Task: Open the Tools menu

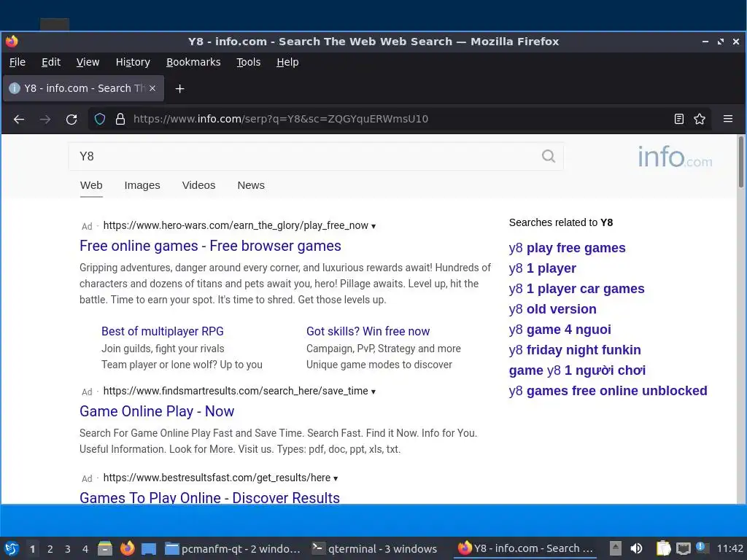Action: pyautogui.click(x=249, y=63)
